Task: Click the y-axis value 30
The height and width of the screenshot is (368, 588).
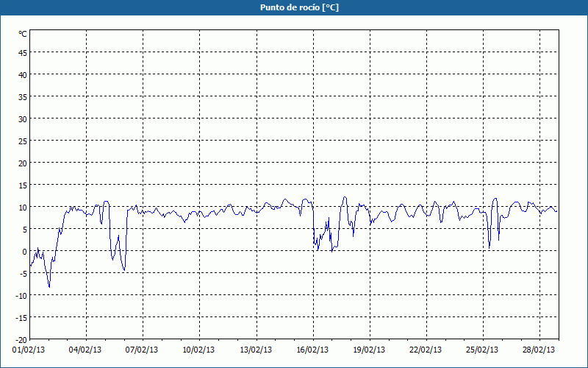Action: click(x=23, y=119)
